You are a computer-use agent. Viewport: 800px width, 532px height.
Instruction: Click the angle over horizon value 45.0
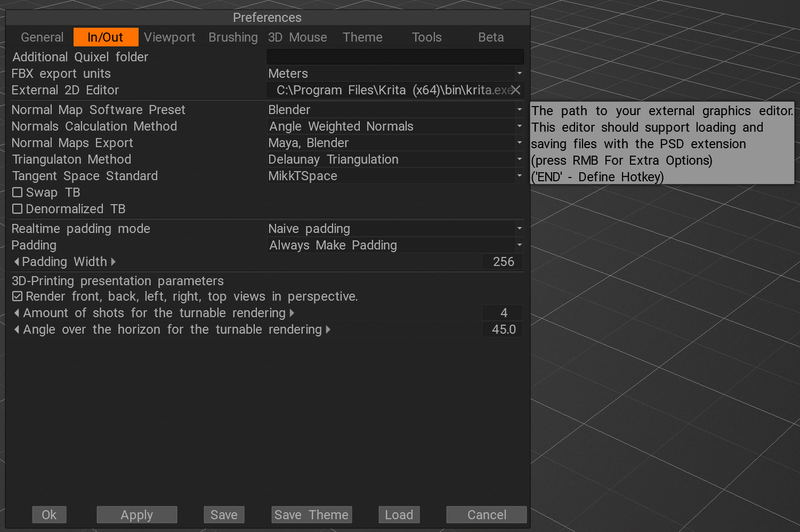(x=503, y=329)
